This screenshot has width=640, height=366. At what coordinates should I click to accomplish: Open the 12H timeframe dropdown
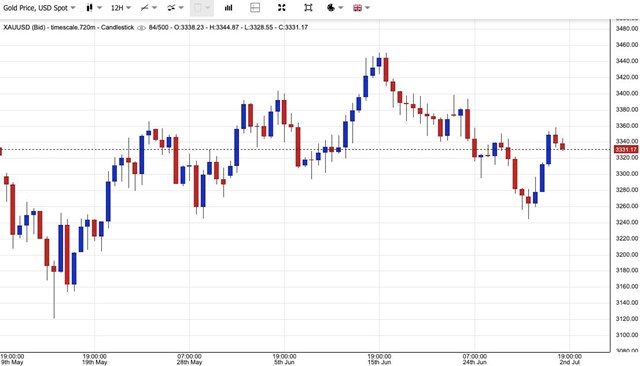tap(121, 8)
